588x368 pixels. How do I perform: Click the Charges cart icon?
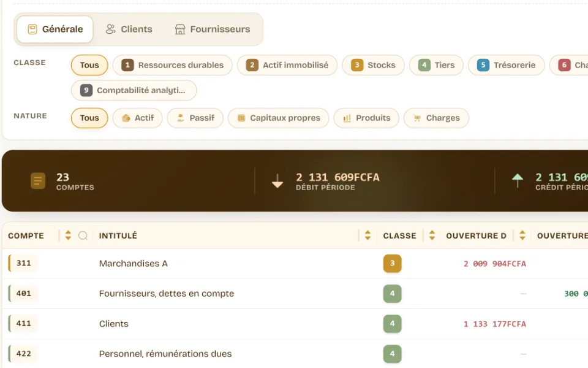[417, 118]
